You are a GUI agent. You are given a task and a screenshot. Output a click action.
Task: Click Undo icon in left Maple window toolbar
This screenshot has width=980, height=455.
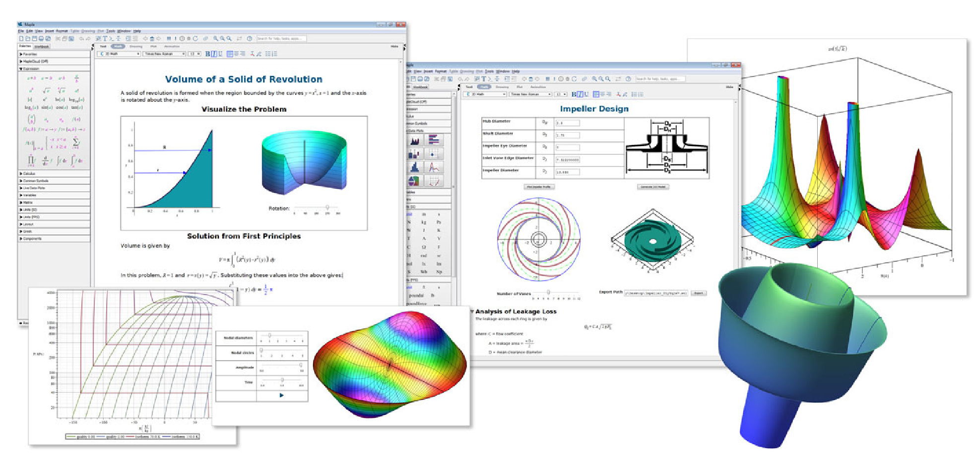[81, 38]
